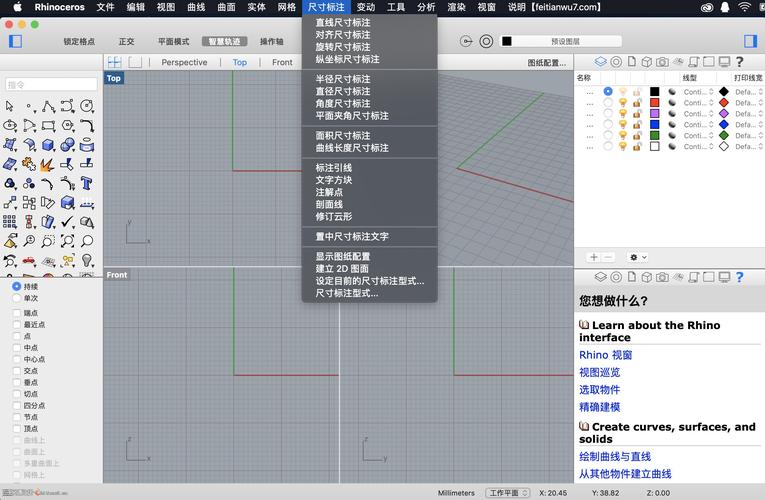Open the 曲面 menu in menu bar

tap(226, 7)
